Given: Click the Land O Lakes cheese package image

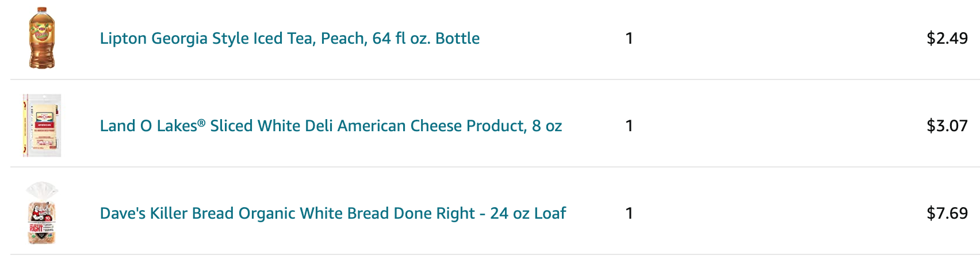Looking at the screenshot, I should (x=42, y=125).
